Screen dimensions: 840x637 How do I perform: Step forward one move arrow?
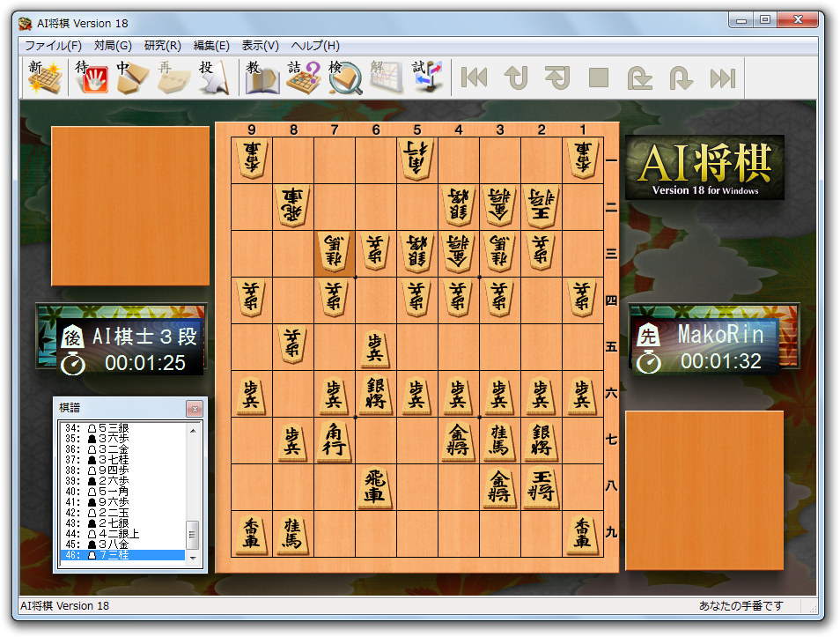682,78
